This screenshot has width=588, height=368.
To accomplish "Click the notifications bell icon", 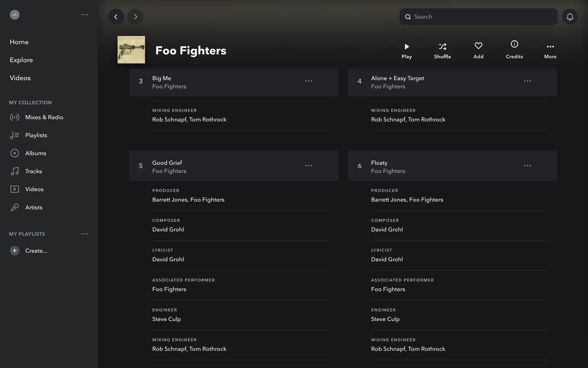I will 570,17.
